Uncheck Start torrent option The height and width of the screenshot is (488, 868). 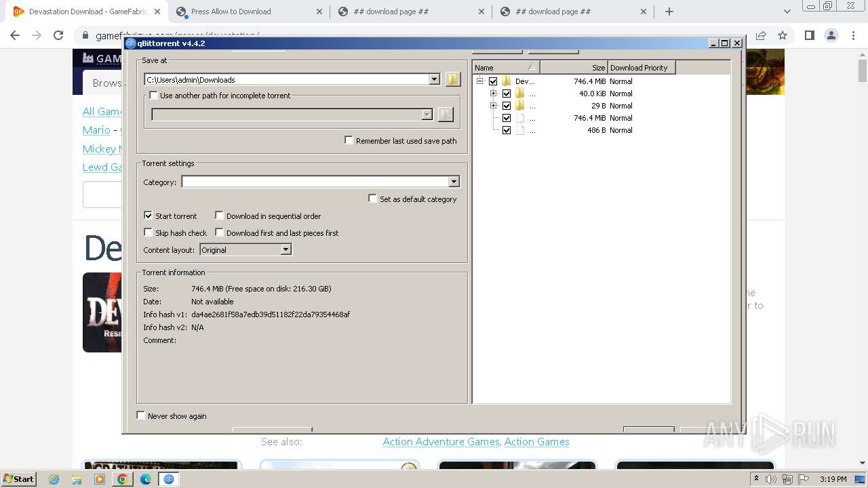(x=149, y=216)
